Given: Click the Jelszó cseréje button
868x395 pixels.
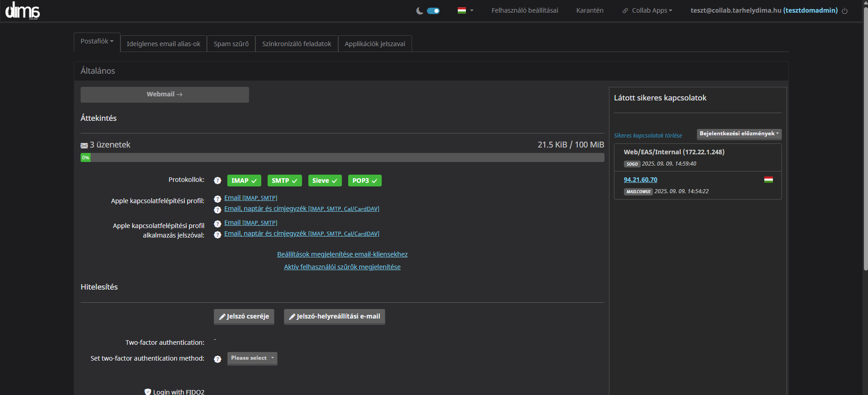Looking at the screenshot, I should coord(244,317).
